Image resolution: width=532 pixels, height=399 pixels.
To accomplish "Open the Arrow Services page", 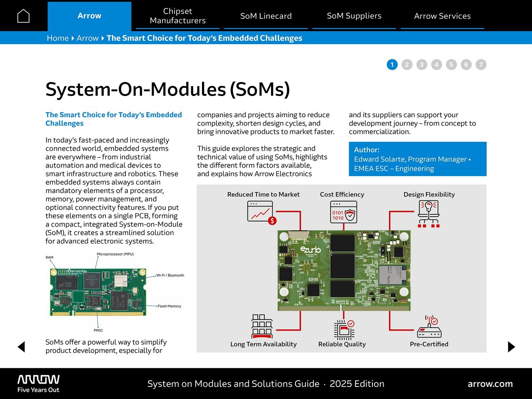I will (442, 16).
